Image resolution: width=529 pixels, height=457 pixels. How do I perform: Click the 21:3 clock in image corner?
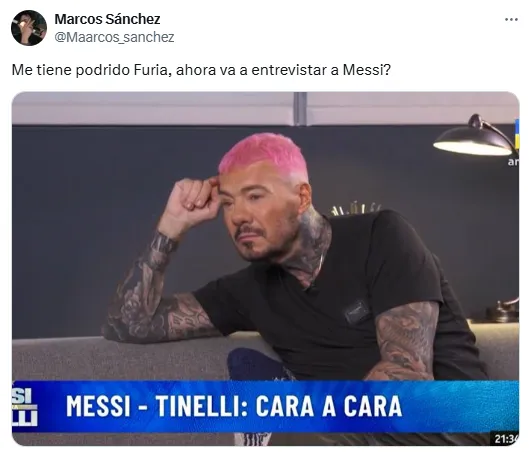click(506, 439)
